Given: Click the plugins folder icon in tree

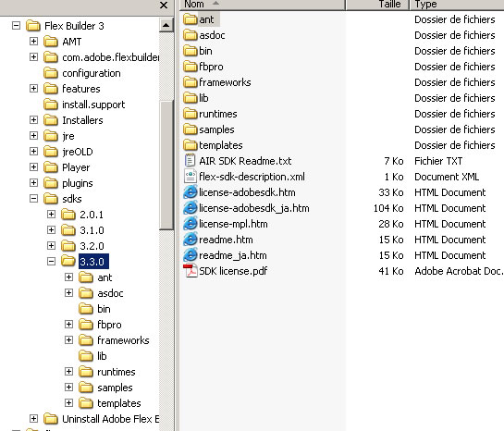Looking at the screenshot, I should tap(51, 183).
